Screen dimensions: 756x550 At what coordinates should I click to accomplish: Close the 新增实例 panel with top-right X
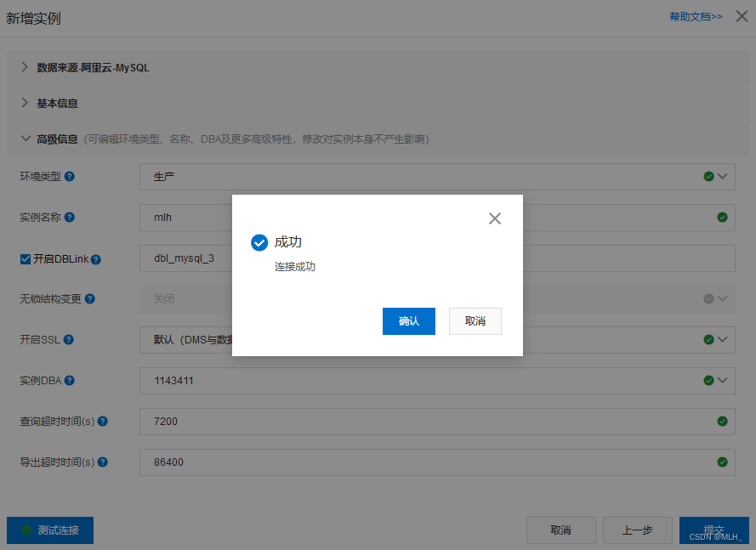(742, 16)
